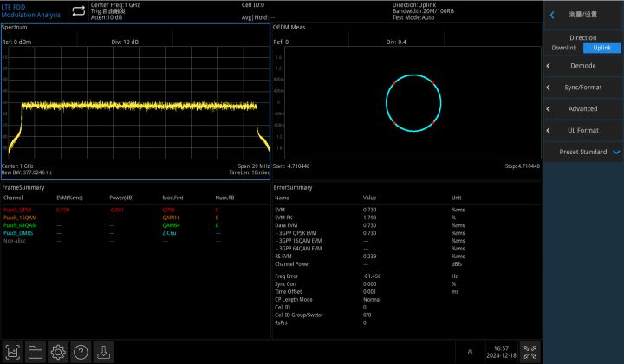Click the 3GPP 16QAM EVM row
Viewport: 624px width, 364px height.
coord(406,241)
